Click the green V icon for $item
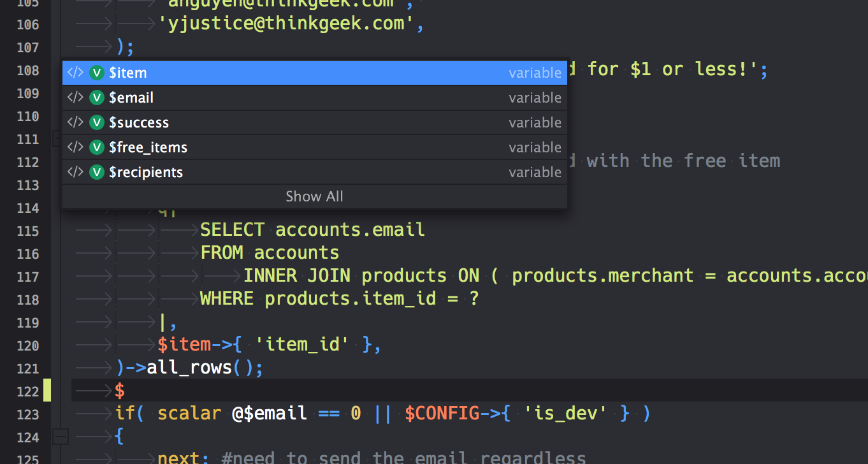The width and height of the screenshot is (868, 464). pyautogui.click(x=96, y=72)
